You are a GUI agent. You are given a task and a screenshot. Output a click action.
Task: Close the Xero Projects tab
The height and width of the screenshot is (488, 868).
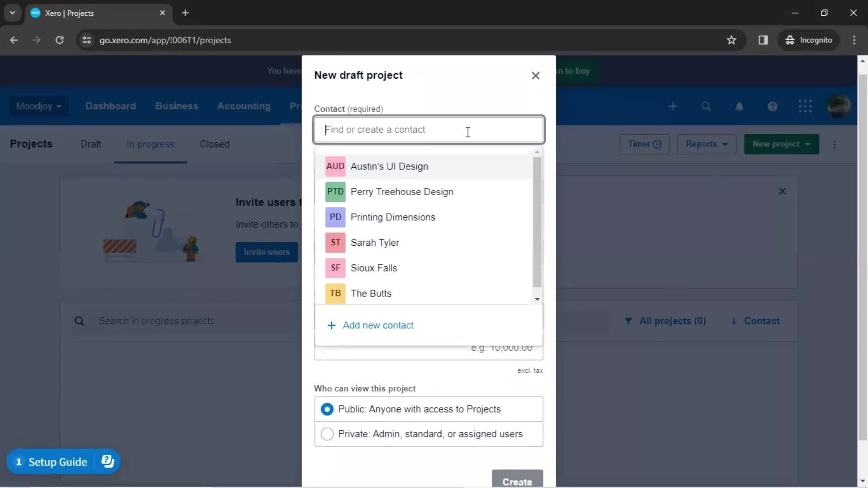(x=163, y=13)
